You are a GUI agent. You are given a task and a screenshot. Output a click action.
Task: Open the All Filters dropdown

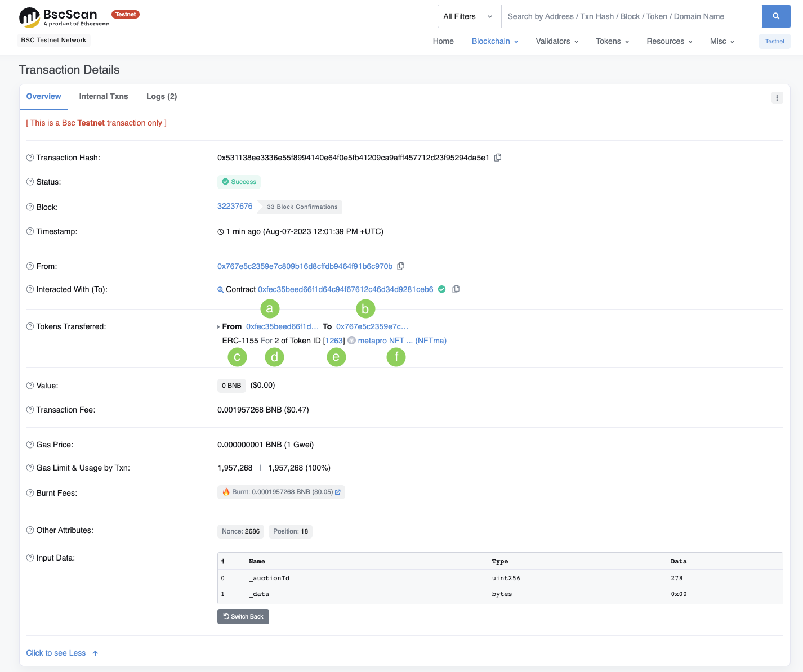[469, 16]
